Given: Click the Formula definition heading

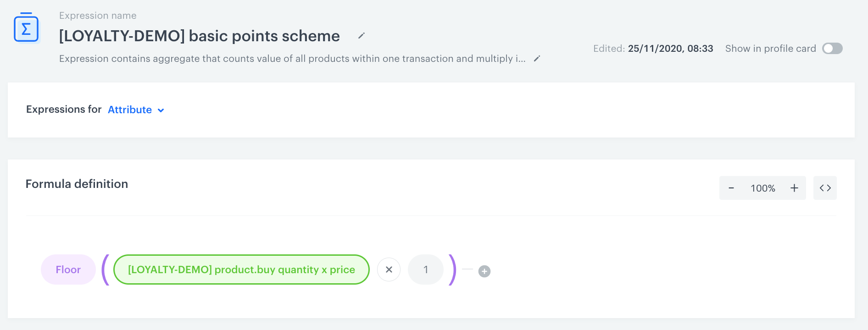Looking at the screenshot, I should pos(77,184).
